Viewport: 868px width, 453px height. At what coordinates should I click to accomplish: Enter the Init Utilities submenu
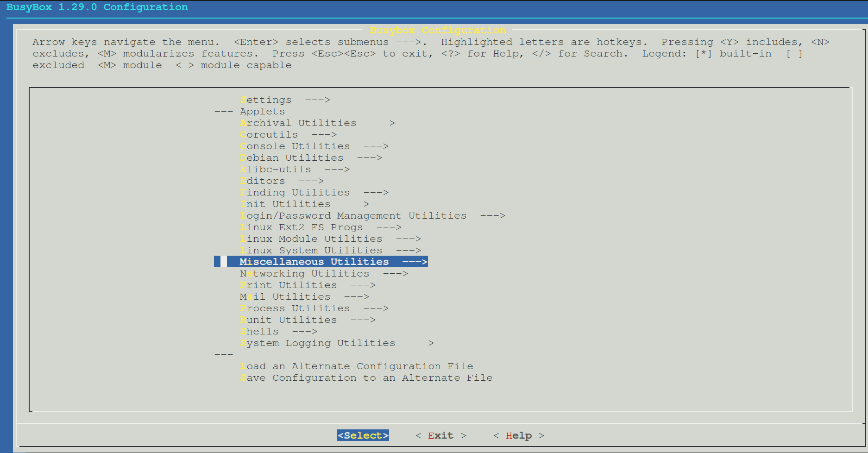coord(285,204)
